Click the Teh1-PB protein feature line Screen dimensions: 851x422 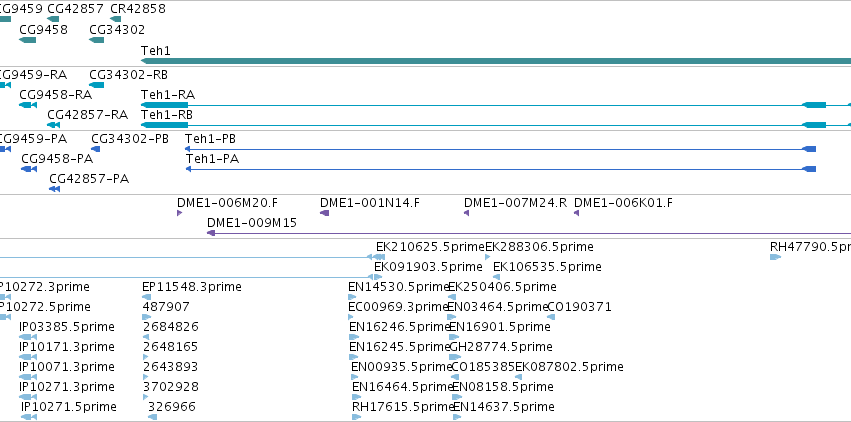coord(500,149)
